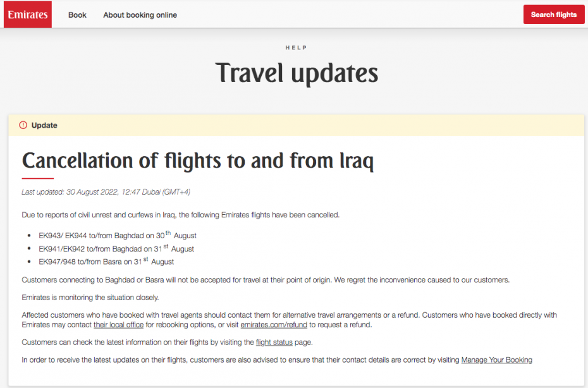Viewport: 588px width, 388px height.
Task: Follow the "their local office" link
Action: (118, 325)
